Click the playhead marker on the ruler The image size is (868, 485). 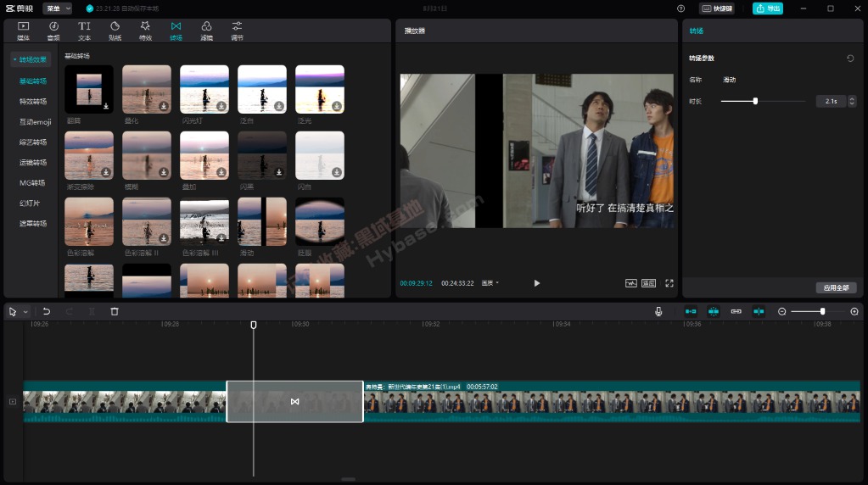coord(254,325)
